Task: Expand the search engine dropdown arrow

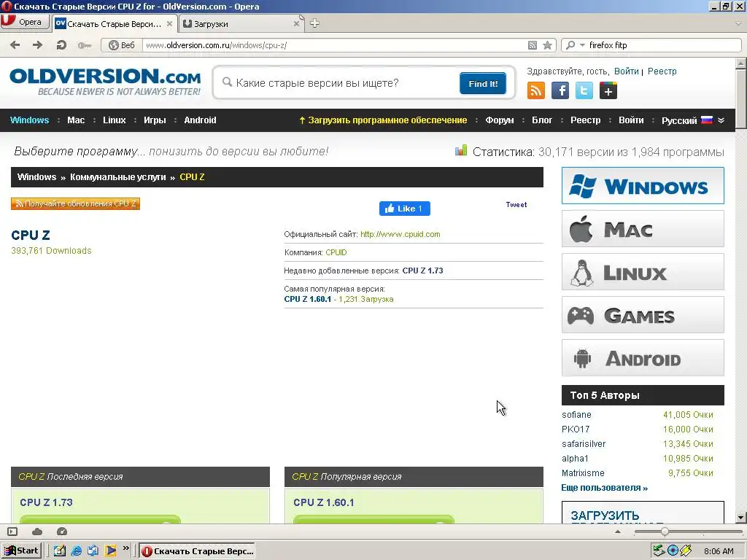Action: tap(582, 45)
